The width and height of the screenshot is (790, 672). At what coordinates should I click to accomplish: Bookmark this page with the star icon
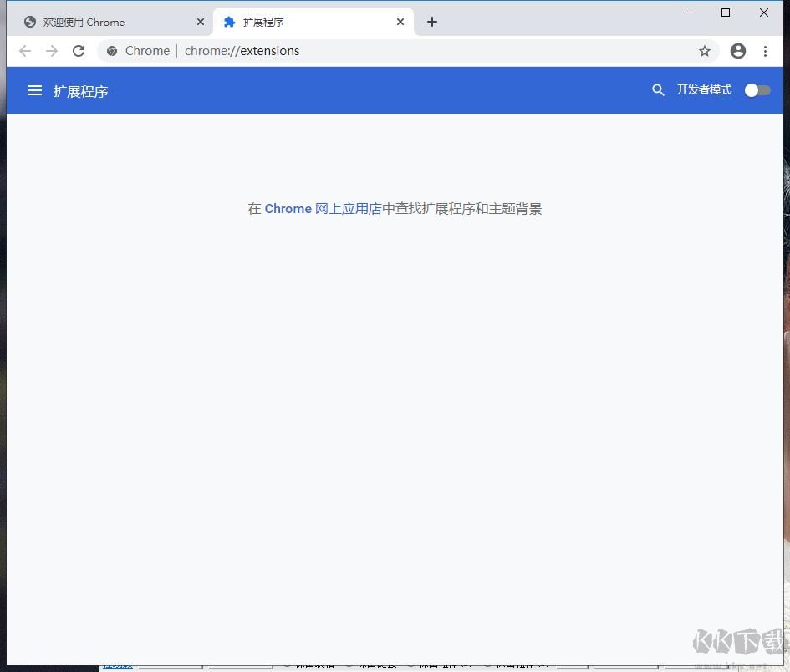[x=705, y=51]
